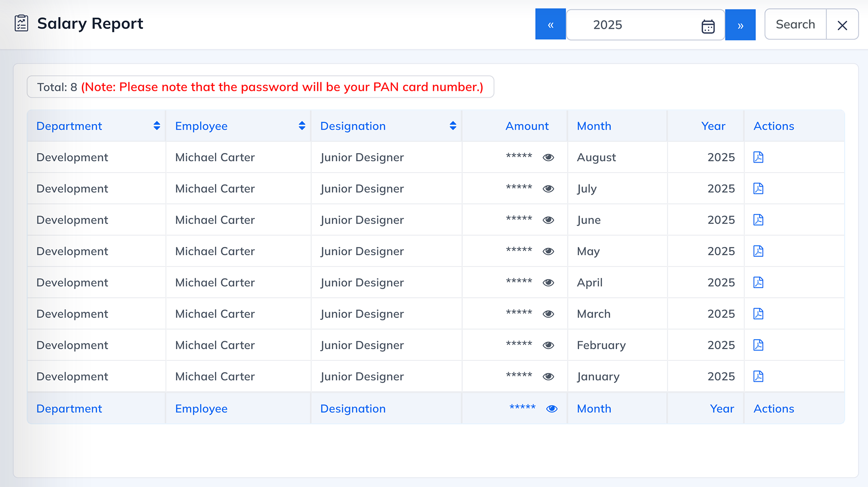Clear the search with the X button
The image size is (868, 487).
[x=842, y=25]
